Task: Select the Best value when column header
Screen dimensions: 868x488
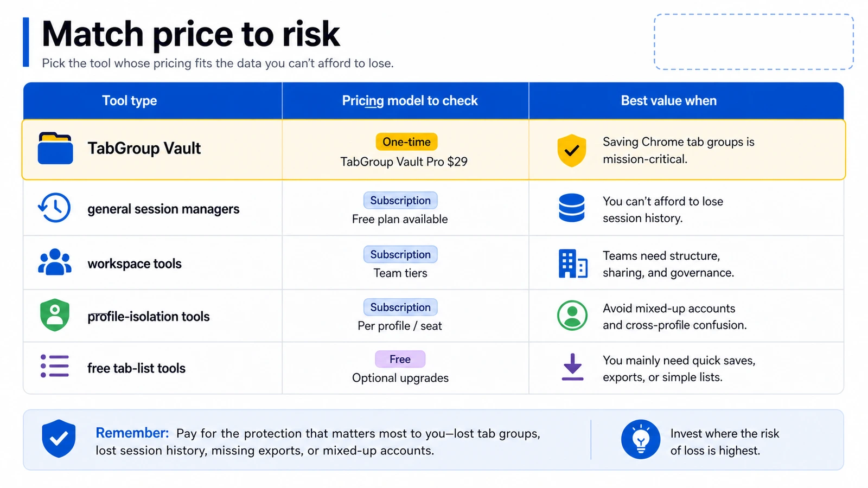Action: (x=668, y=101)
